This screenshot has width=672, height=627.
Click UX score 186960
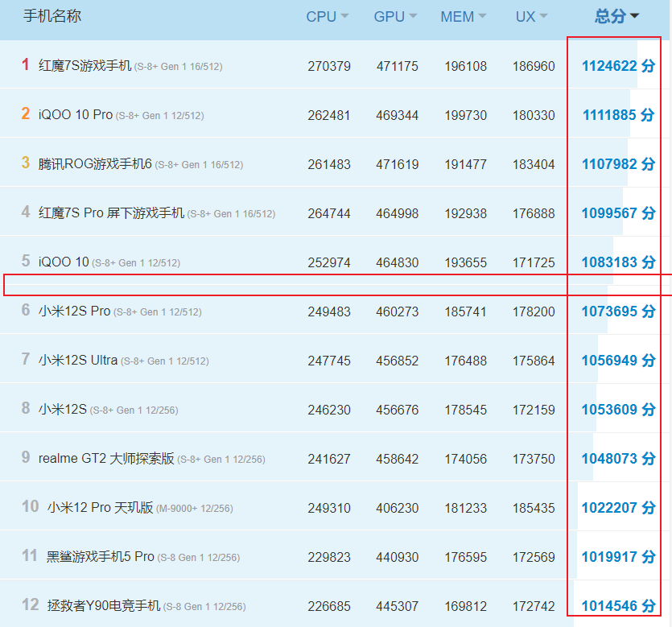[x=534, y=66]
